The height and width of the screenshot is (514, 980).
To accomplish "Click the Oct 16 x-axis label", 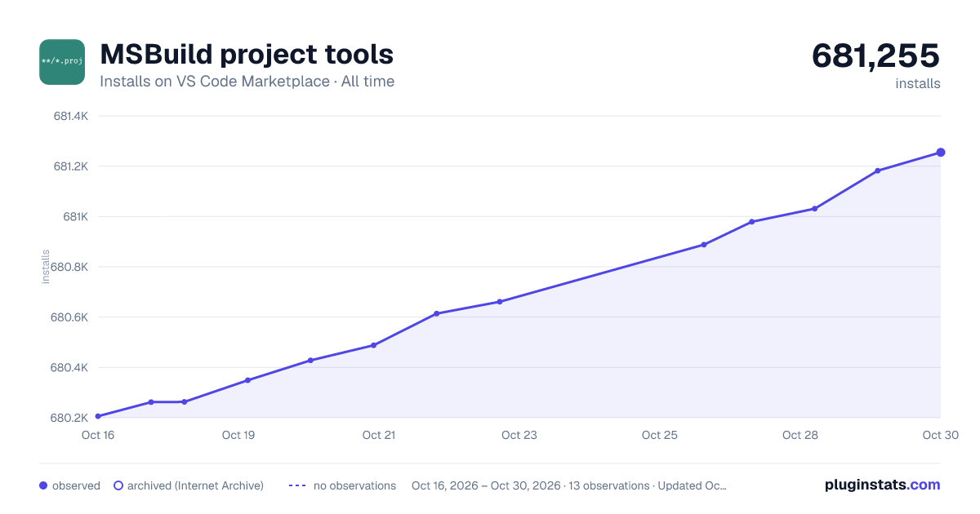I will (98, 435).
